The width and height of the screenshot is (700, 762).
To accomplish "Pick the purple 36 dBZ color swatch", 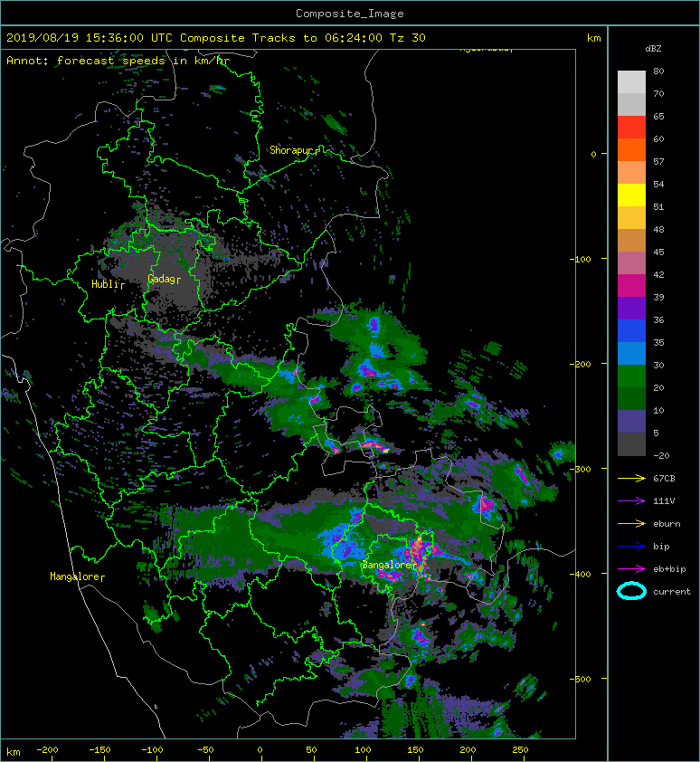I will [631, 308].
